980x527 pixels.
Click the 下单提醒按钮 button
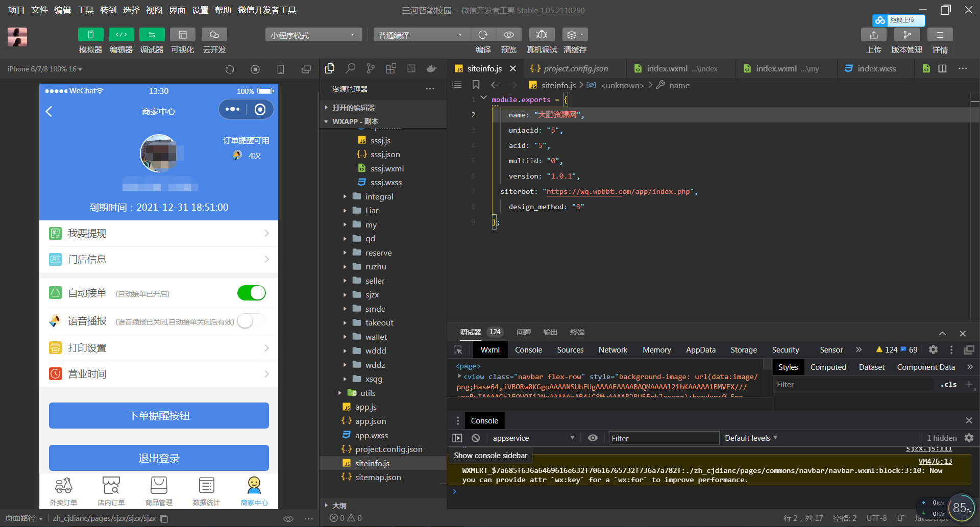point(159,416)
